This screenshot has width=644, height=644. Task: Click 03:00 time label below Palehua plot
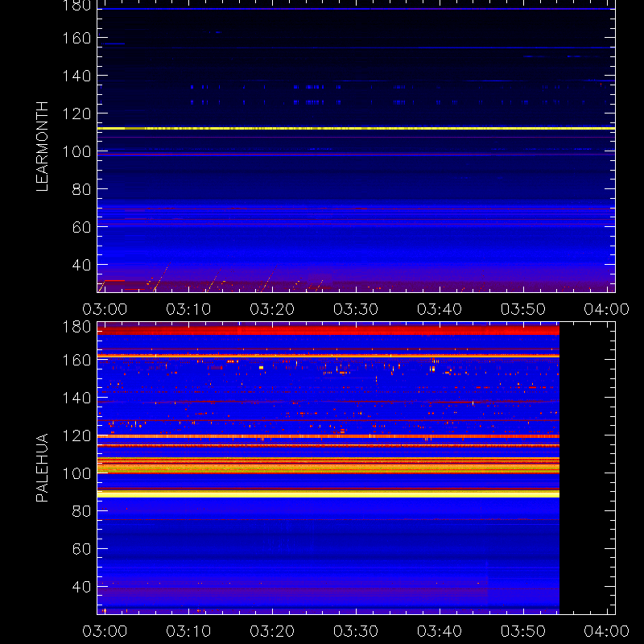tap(105, 631)
